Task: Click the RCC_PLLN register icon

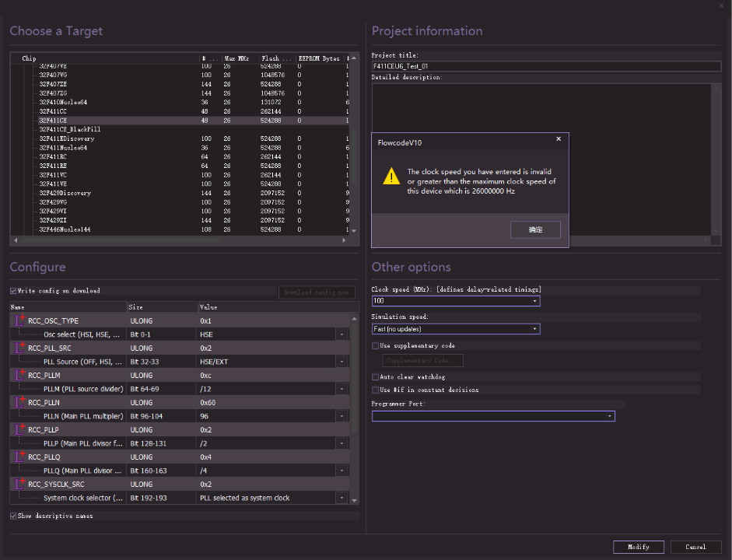Action: click(x=19, y=402)
